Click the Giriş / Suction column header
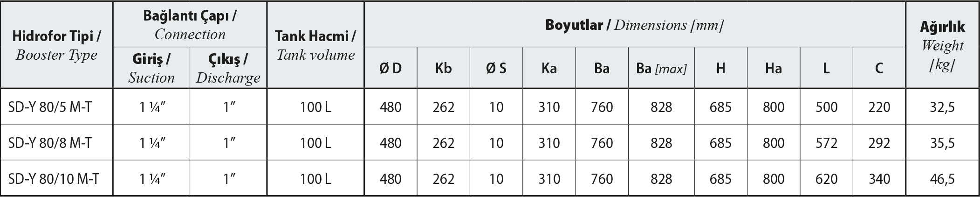The image size is (980, 197). click(151, 68)
